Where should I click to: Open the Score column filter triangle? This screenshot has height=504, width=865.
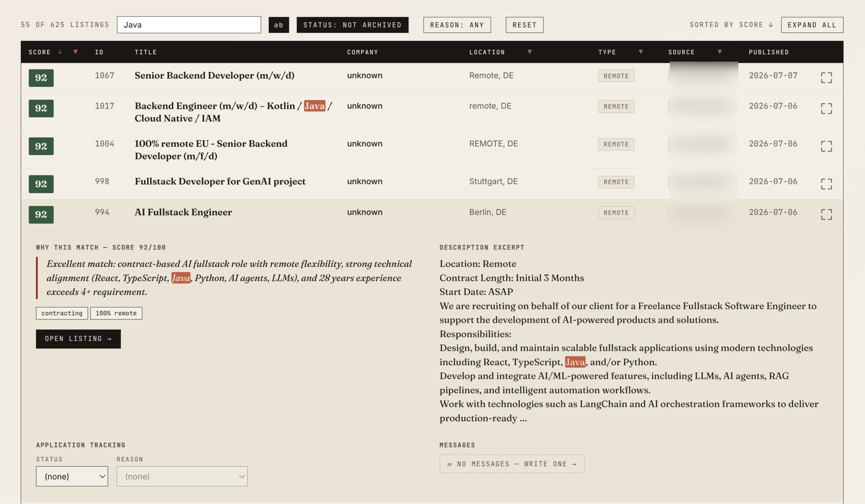76,52
